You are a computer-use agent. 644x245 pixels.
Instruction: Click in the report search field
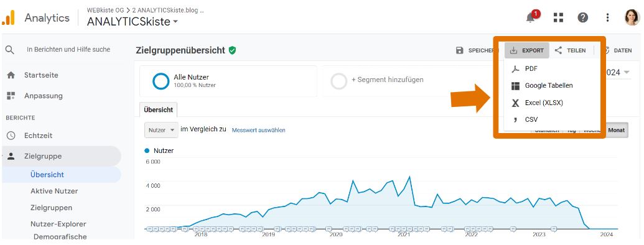68,49
